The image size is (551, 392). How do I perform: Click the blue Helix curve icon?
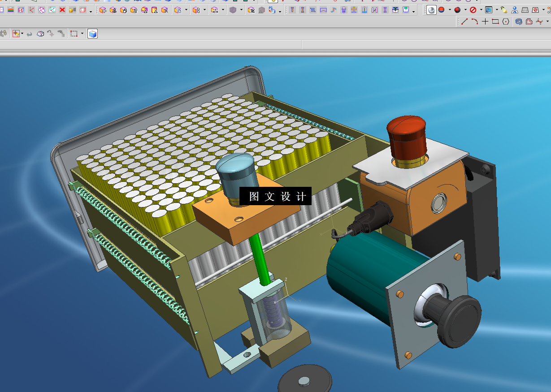click(x=519, y=21)
